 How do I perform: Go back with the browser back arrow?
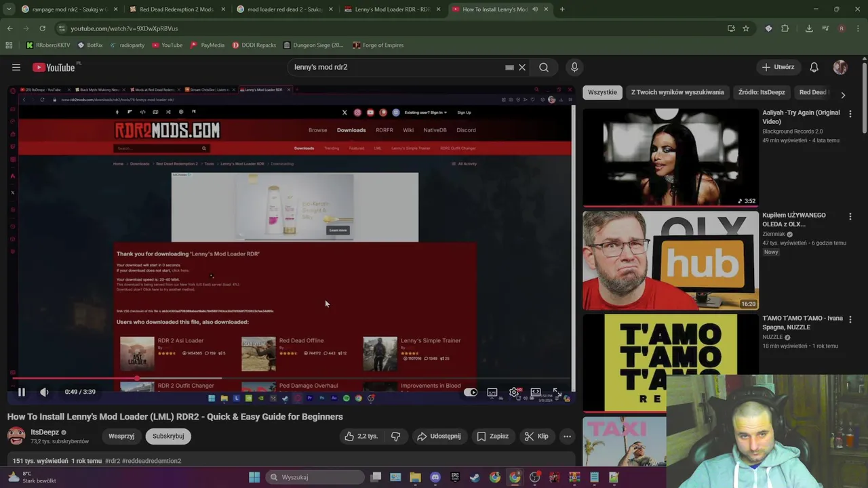coord(9,28)
